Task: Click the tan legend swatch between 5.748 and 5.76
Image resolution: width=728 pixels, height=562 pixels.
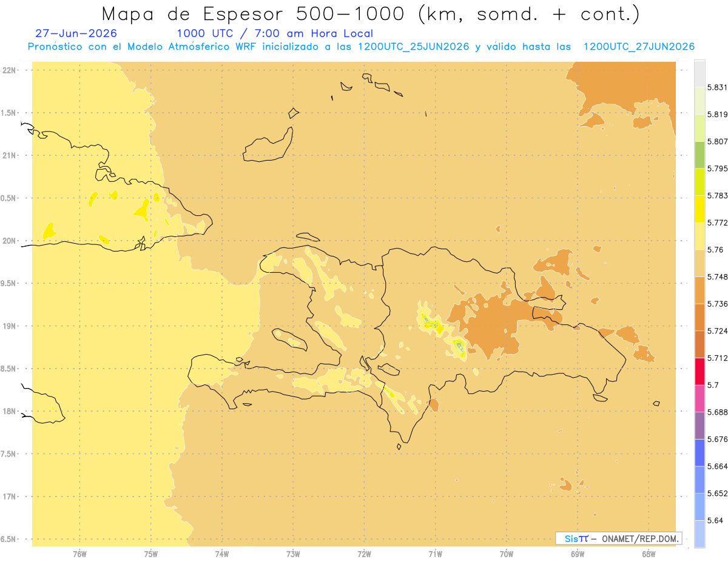Action: [699, 263]
